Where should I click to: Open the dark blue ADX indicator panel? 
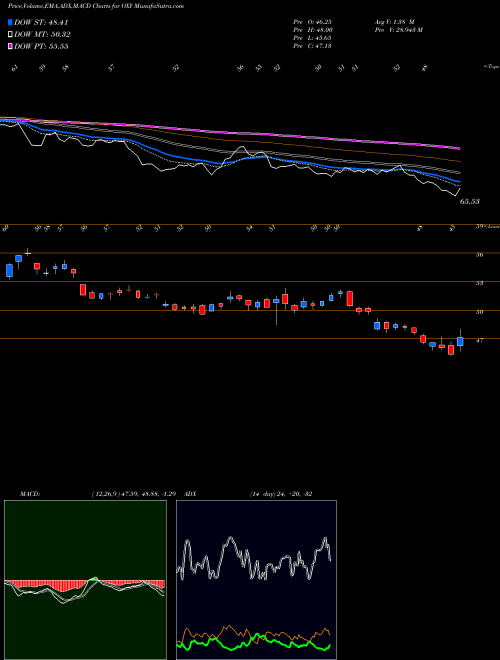(256, 580)
